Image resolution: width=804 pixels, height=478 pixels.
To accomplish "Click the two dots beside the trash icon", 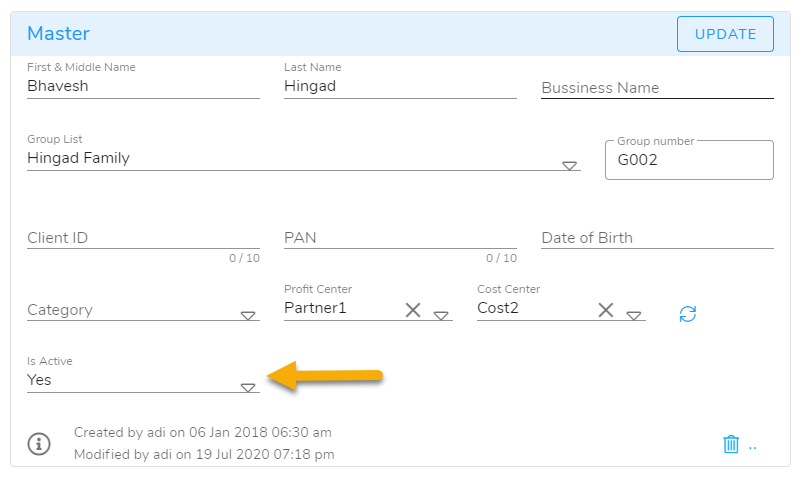I will click(753, 446).
